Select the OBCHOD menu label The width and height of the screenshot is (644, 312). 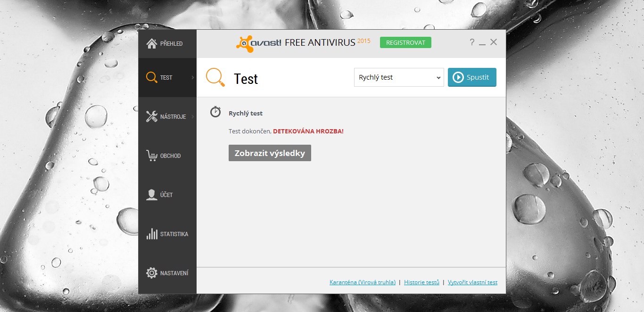tap(170, 156)
